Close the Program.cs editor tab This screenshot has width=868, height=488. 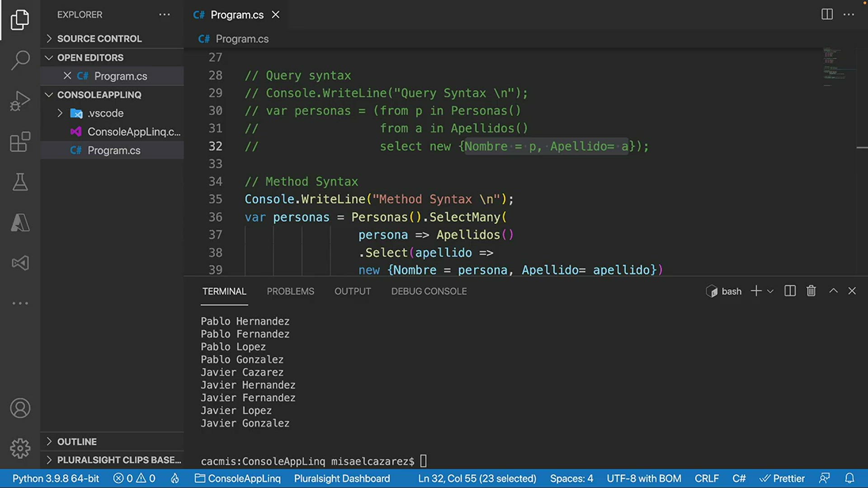[x=275, y=14]
